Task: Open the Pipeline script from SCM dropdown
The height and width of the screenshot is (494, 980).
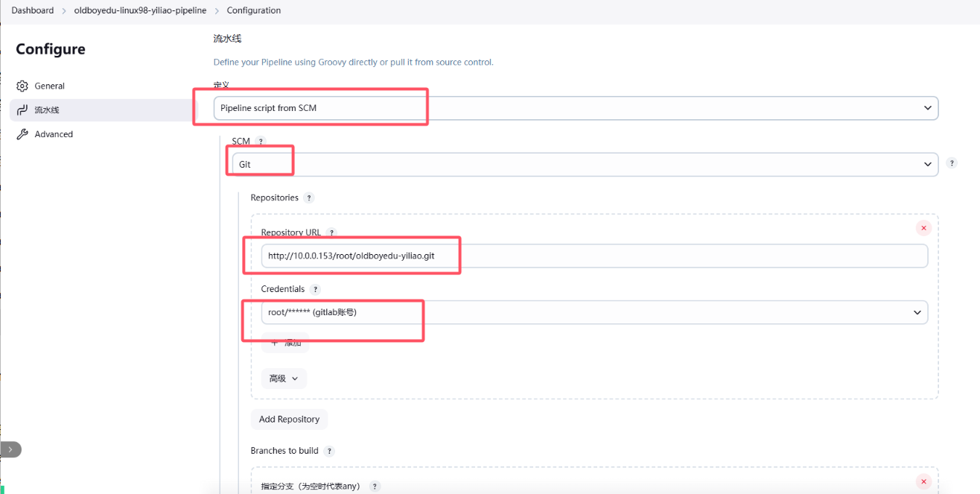Action: pos(575,108)
